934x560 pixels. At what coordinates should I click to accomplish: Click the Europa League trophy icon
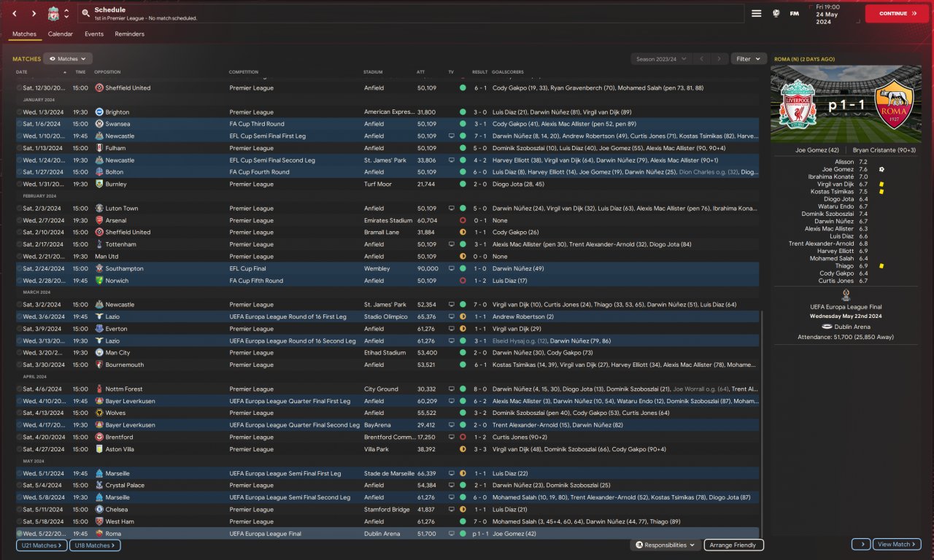[846, 295]
